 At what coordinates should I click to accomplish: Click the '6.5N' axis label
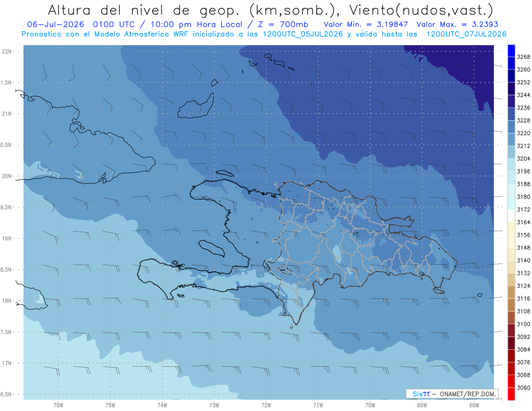tap(6, 394)
